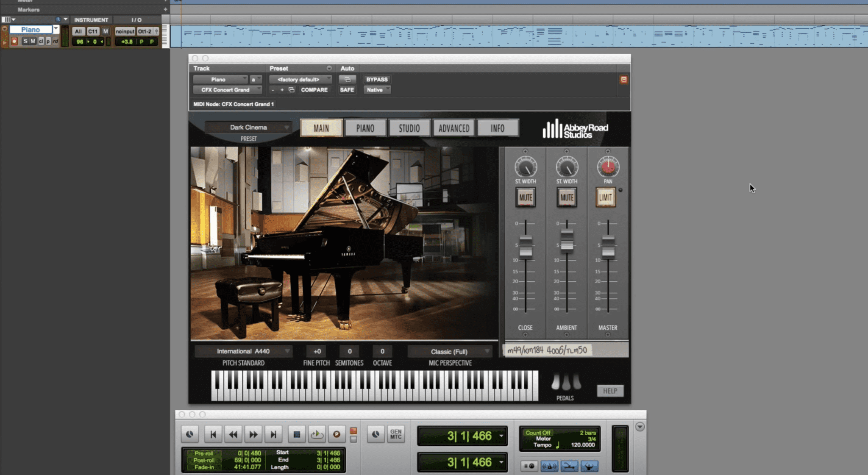Open the Dark Cinema preset dropdown

pos(248,127)
